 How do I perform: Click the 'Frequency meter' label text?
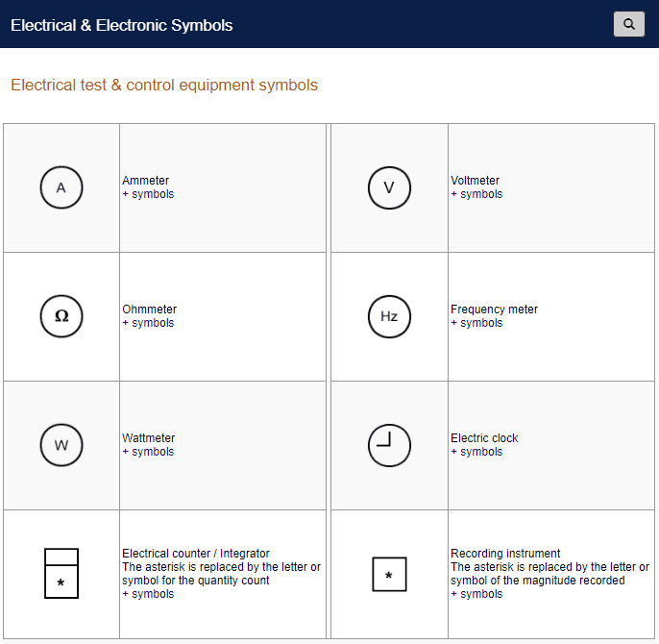[494, 310]
